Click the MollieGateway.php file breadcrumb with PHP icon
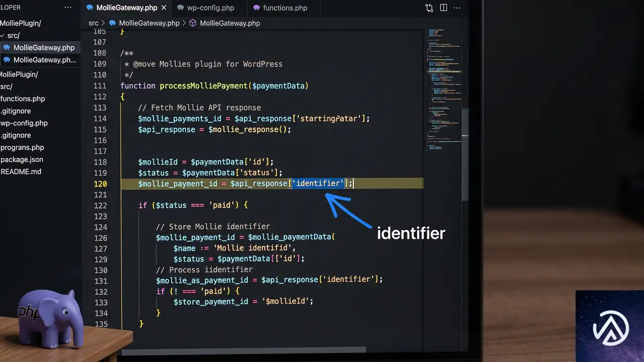This screenshot has height=362, width=644. (x=144, y=23)
